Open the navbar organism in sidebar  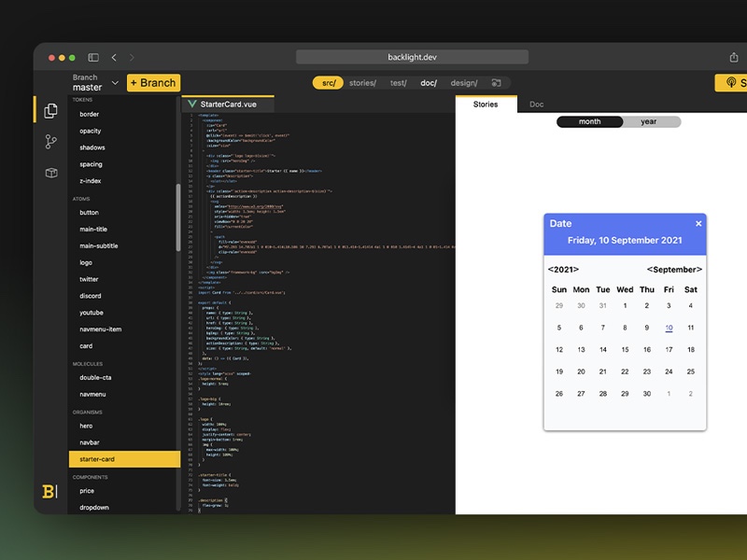pos(89,442)
